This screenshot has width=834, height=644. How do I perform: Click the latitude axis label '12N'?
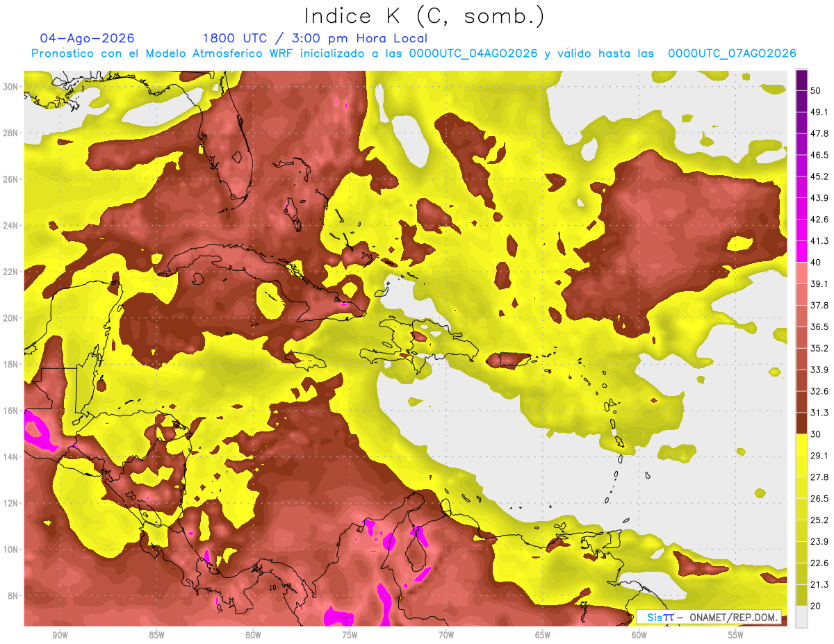10,503
